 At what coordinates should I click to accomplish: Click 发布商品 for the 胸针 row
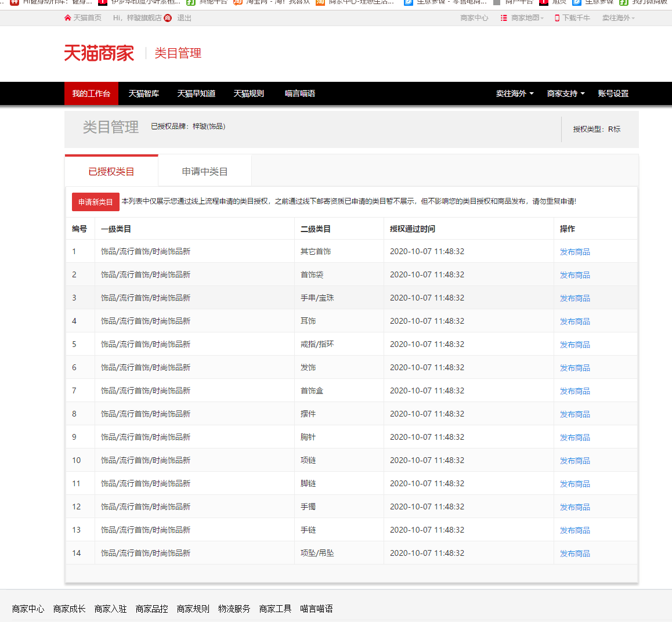click(575, 437)
